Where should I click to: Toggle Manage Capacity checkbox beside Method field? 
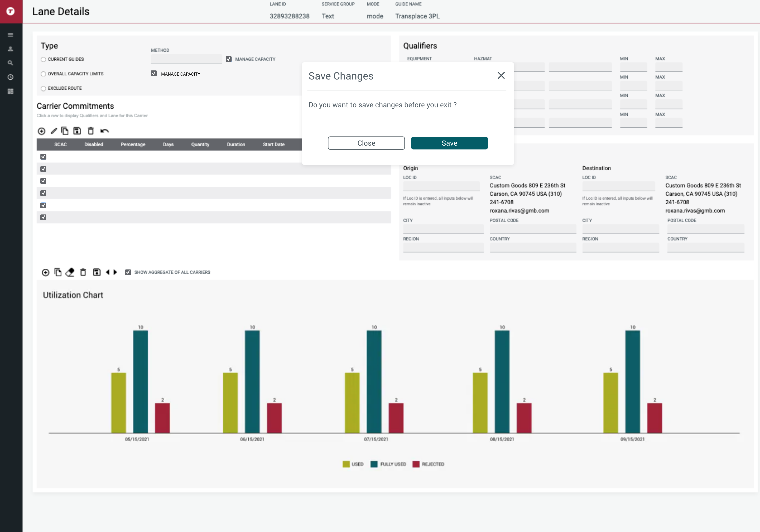[x=228, y=59]
